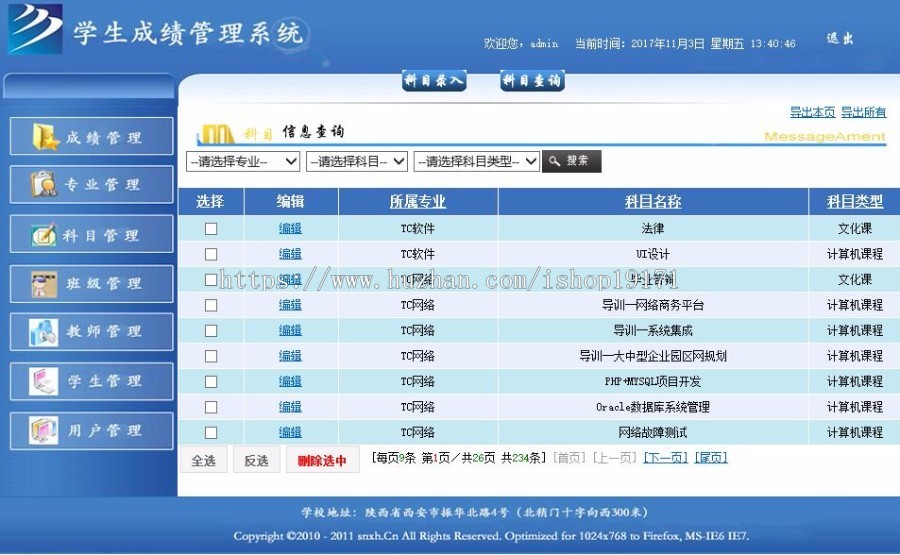Click the 导出本页 link
This screenshot has height=555, width=900.
click(812, 112)
